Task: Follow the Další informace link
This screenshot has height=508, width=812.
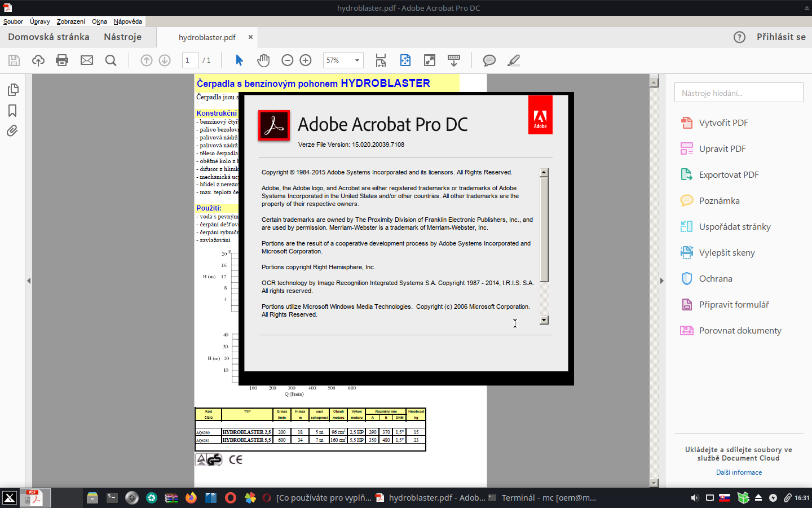Action: click(739, 472)
